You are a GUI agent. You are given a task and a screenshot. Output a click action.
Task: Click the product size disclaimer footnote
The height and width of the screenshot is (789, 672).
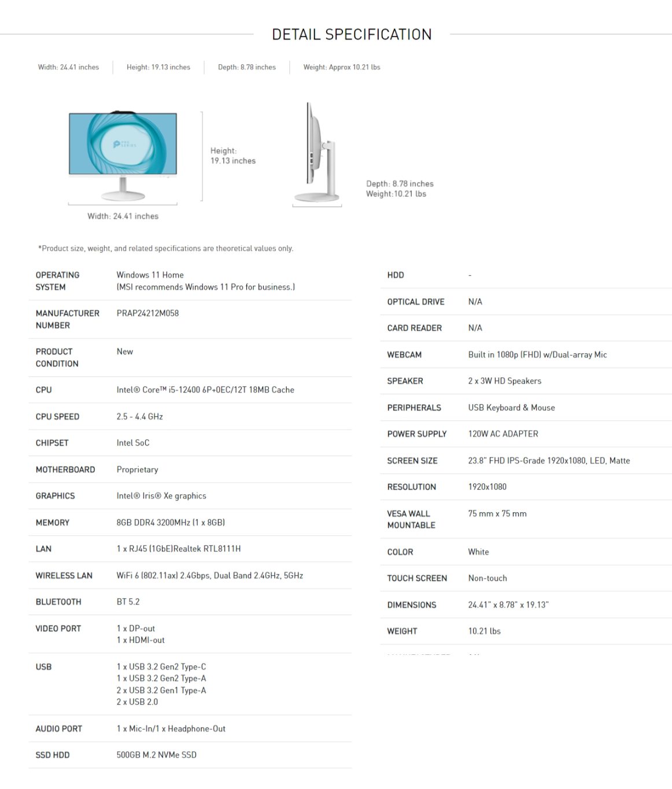pyautogui.click(x=166, y=249)
